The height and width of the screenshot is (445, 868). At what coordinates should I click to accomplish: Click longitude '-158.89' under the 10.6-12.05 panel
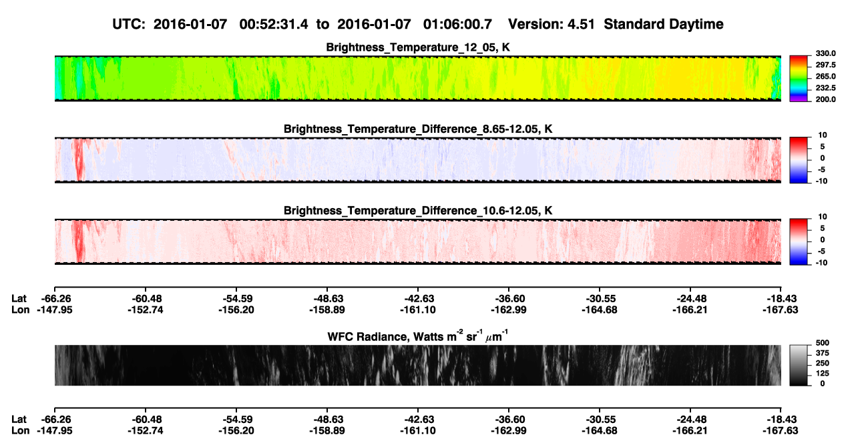pos(327,310)
